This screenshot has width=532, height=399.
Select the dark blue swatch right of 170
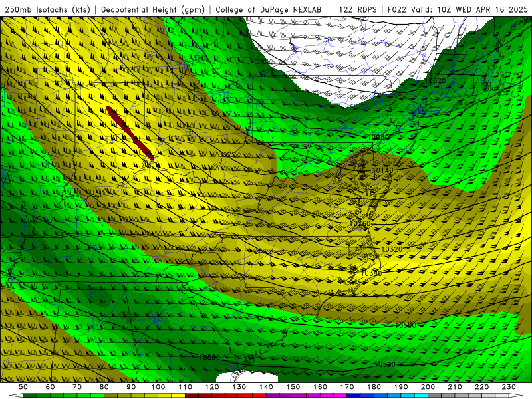point(354,396)
